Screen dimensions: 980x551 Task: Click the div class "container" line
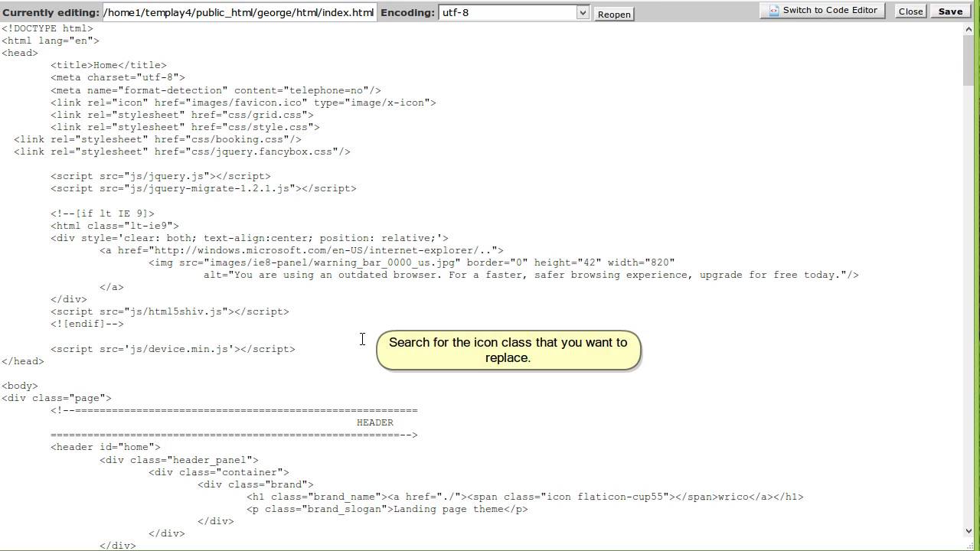click(219, 472)
